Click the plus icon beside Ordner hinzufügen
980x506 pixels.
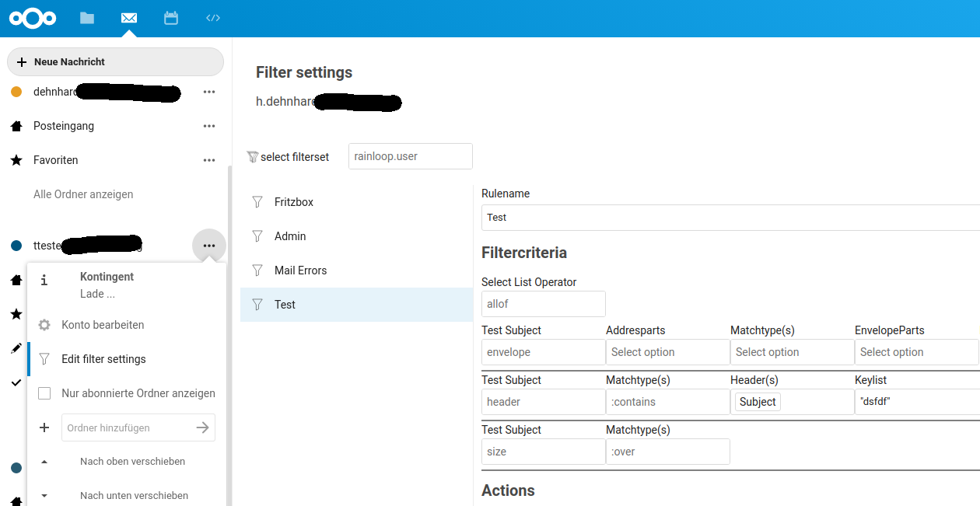pos(44,427)
